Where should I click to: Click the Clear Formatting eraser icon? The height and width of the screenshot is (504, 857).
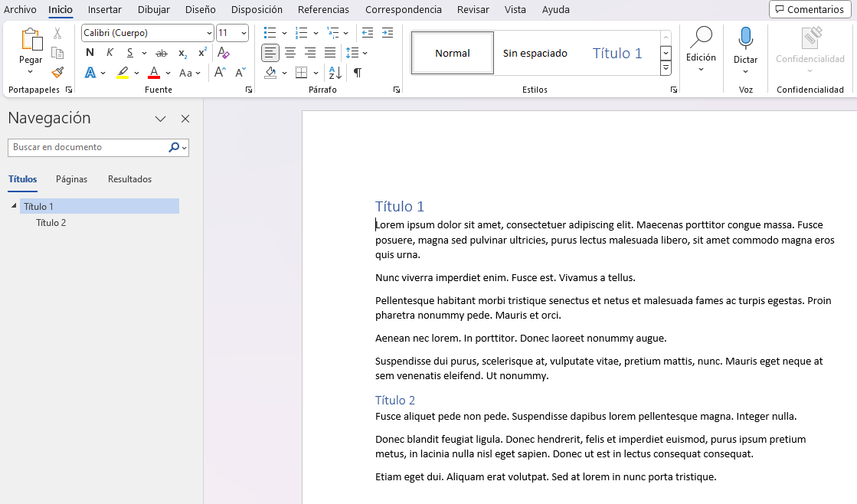coord(224,53)
